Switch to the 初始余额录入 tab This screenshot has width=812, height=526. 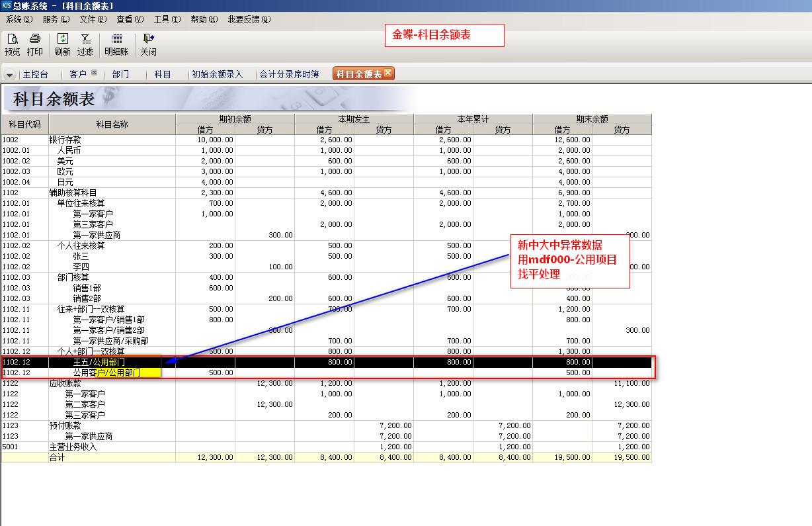point(218,75)
